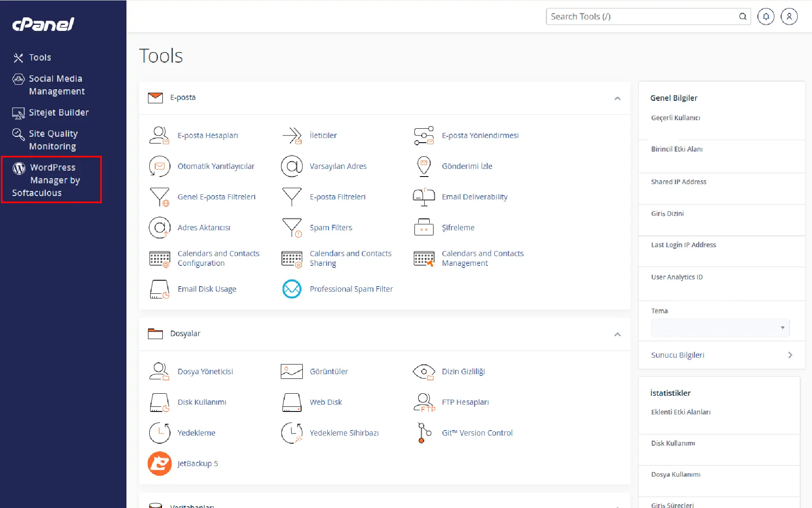The height and width of the screenshot is (508, 812).
Task: Open the Gönderimi İzle icon
Action: [x=424, y=166]
